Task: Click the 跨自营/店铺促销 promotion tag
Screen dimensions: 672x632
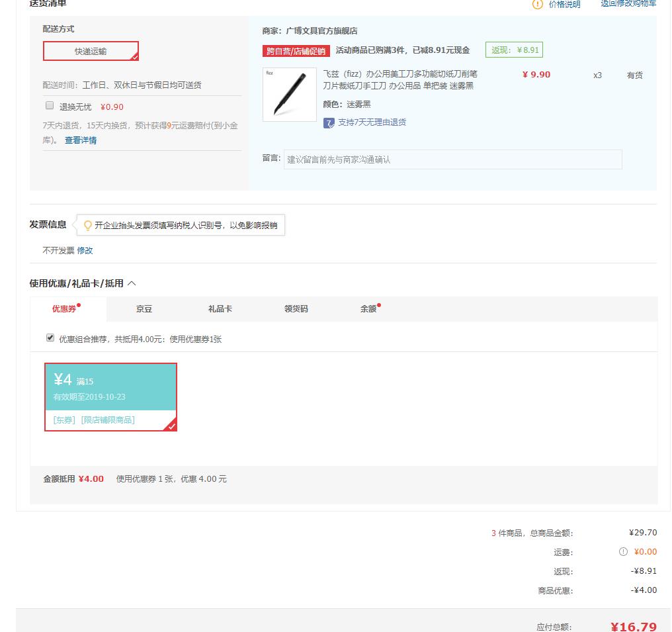Action: click(296, 51)
